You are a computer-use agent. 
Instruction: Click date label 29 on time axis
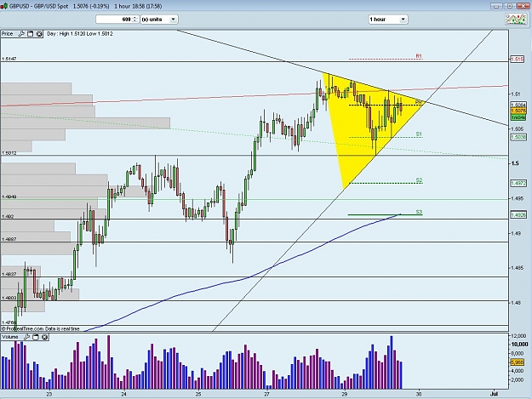pos(345,394)
